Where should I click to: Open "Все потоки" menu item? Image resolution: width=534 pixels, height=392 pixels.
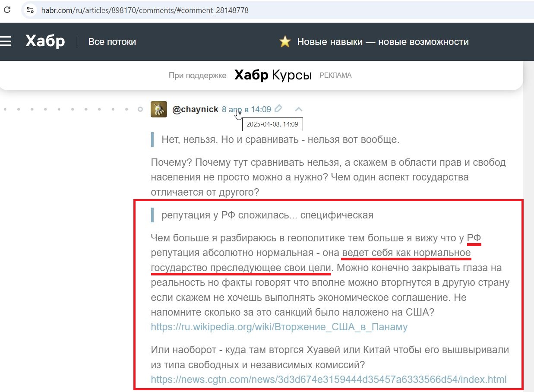112,41
